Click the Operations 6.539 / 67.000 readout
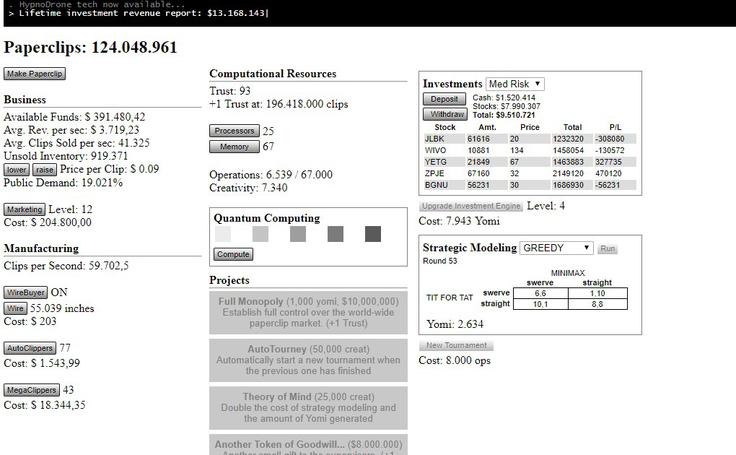The width and height of the screenshot is (736, 455). coord(271,175)
